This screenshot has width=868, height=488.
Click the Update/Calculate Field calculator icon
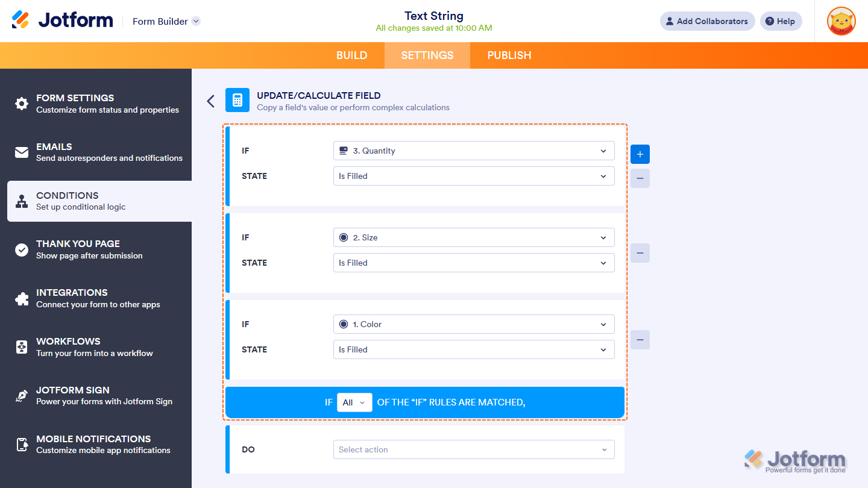237,100
